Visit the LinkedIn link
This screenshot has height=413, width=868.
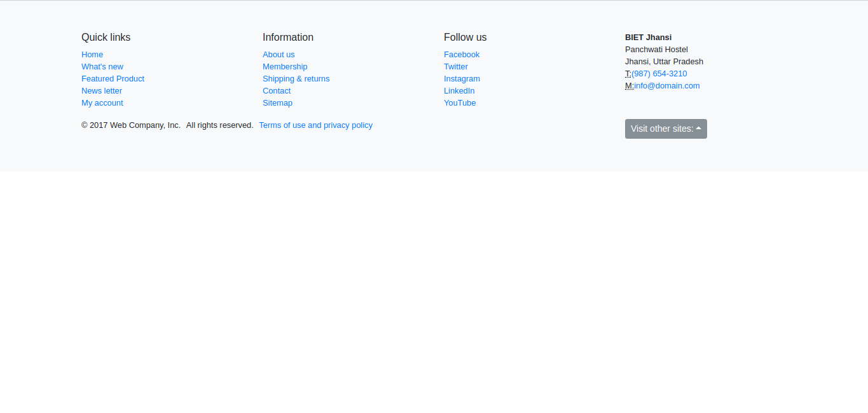[459, 91]
